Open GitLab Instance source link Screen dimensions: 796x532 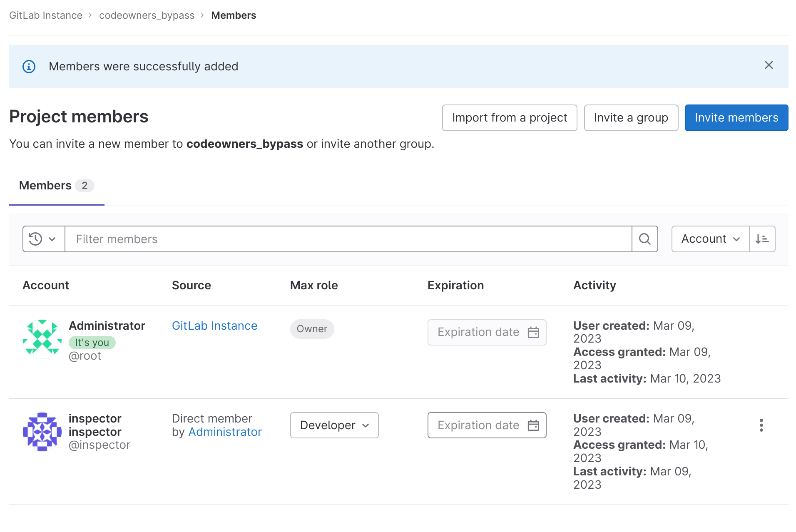point(214,326)
